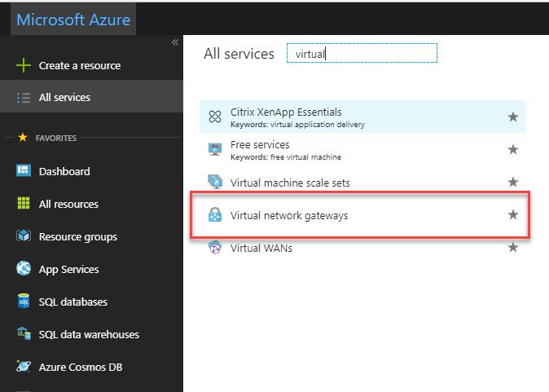Click the Resource groups cube icon

[24, 236]
